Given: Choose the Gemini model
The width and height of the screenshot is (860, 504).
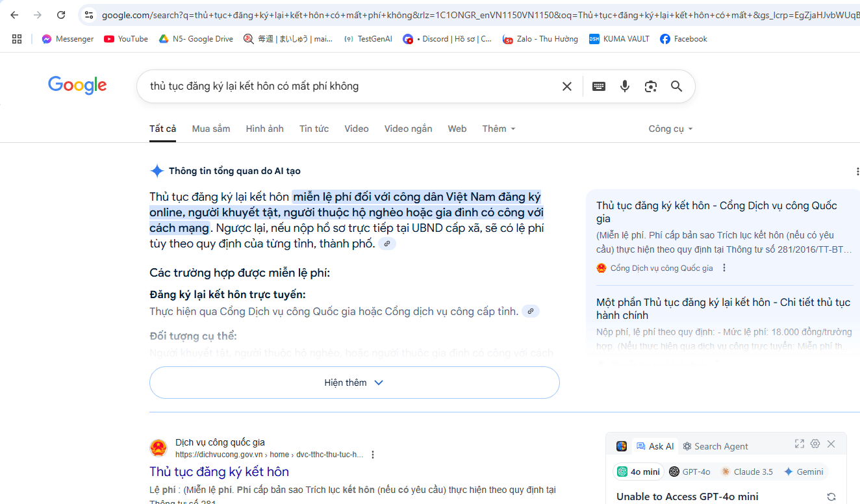Looking at the screenshot, I should coord(803,472).
